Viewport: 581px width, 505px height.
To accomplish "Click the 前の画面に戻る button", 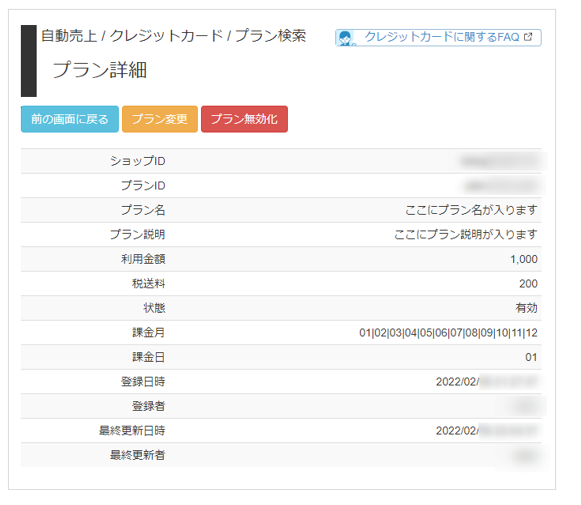I will point(70,119).
